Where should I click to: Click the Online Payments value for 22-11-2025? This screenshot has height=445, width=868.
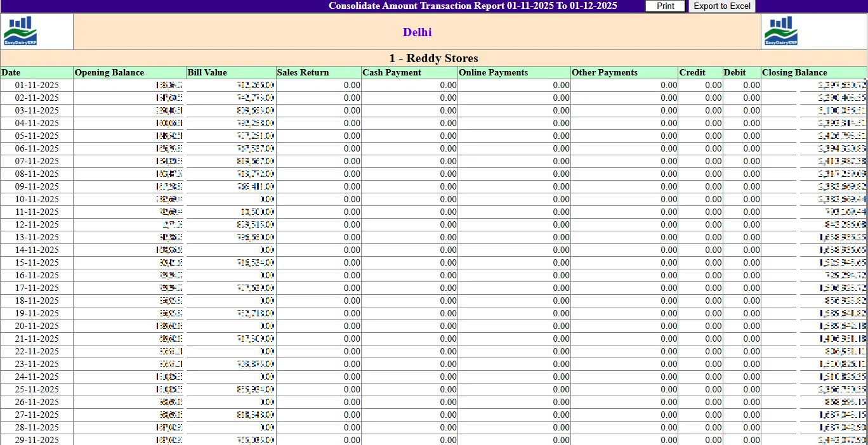tap(561, 351)
